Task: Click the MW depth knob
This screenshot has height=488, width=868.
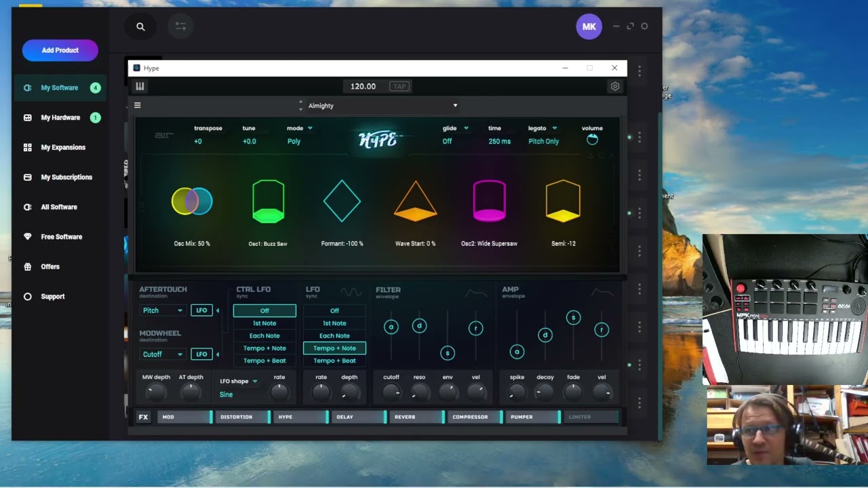Action: [x=156, y=391]
